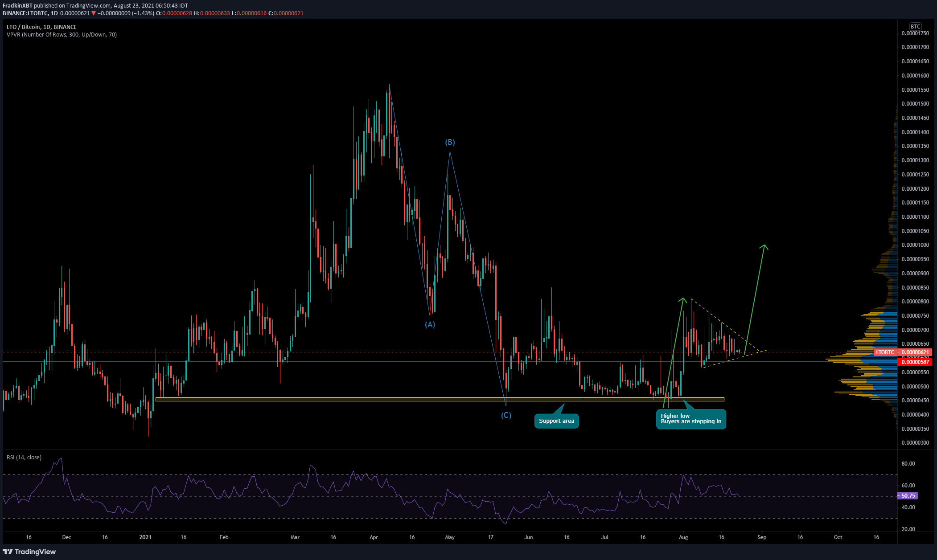Click the Jul label on time axis
Image resolution: width=937 pixels, height=560 pixels.
click(604, 537)
